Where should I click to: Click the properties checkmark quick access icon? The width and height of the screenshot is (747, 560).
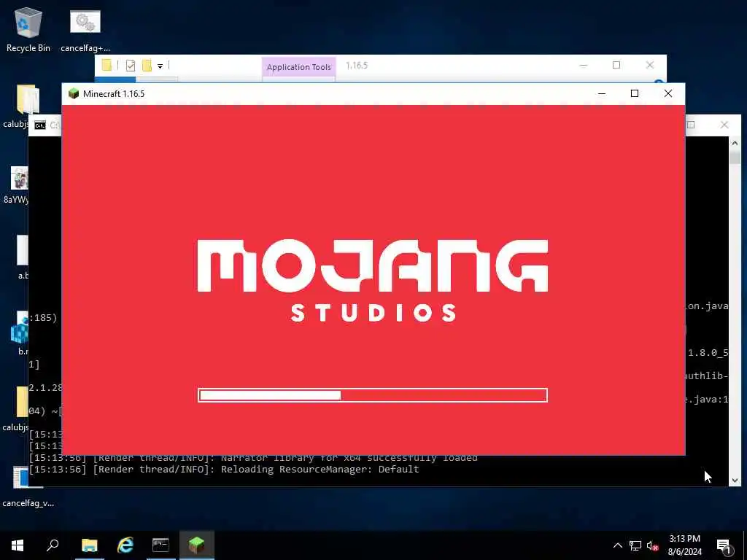pyautogui.click(x=131, y=66)
